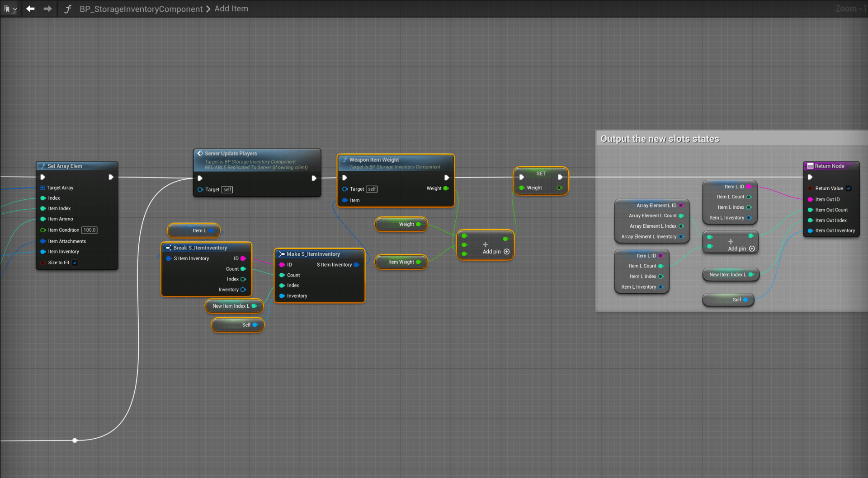Image resolution: width=868 pixels, height=478 pixels.
Task: Click the Server Update Players Target pin
Action: 200,189
